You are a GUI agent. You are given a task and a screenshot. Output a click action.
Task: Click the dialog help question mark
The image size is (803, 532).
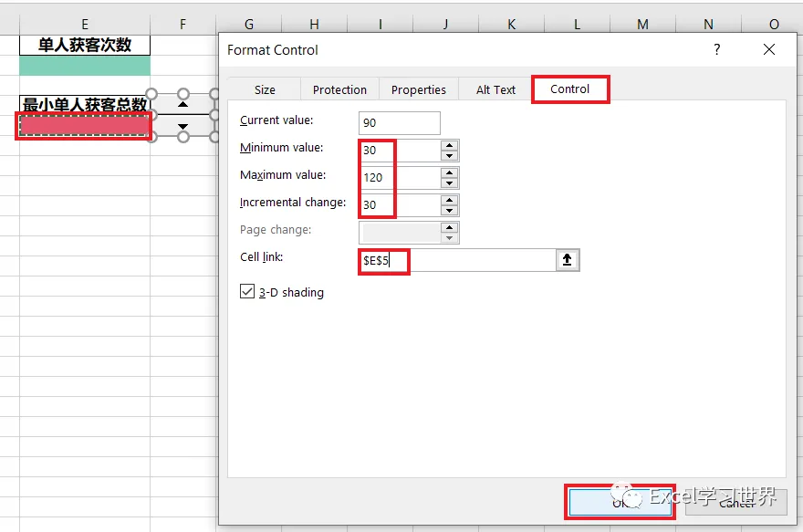pos(717,49)
